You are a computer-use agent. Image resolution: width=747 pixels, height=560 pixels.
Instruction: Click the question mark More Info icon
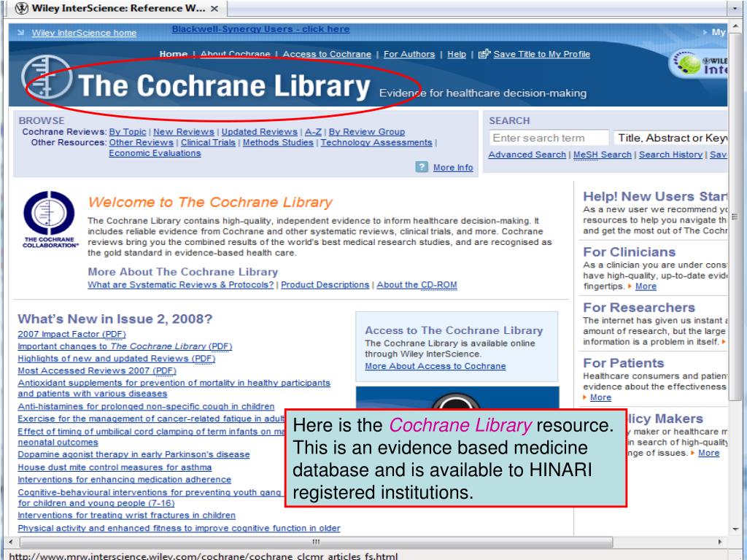tap(422, 167)
